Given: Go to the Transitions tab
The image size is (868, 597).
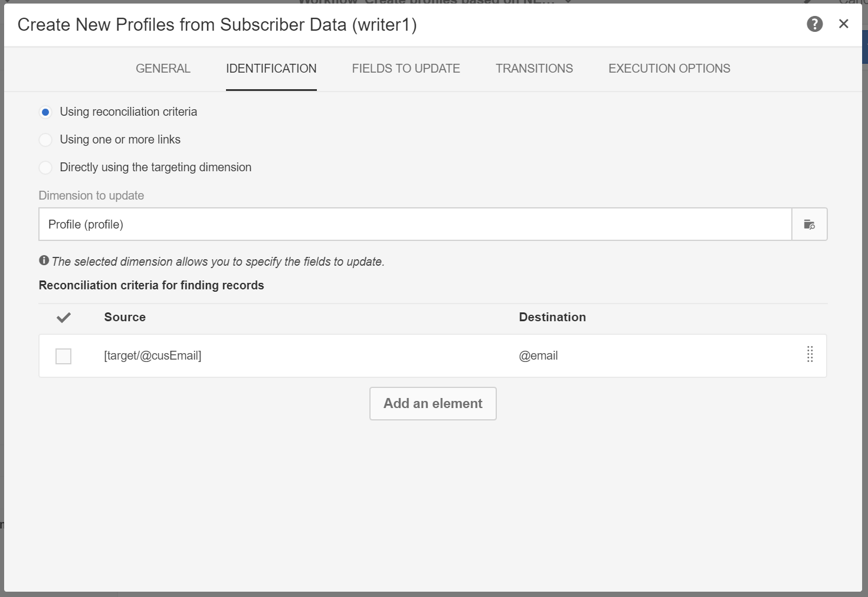Looking at the screenshot, I should (534, 68).
